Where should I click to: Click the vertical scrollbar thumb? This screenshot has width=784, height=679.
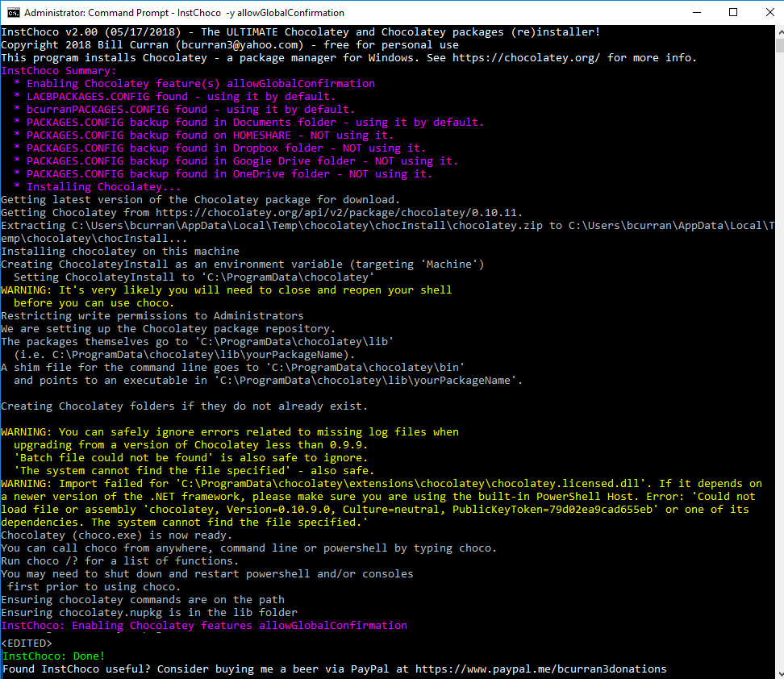tap(780, 45)
